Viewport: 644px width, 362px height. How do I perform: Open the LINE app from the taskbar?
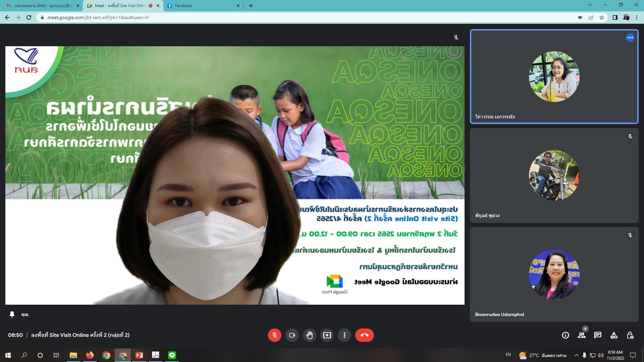click(x=172, y=355)
